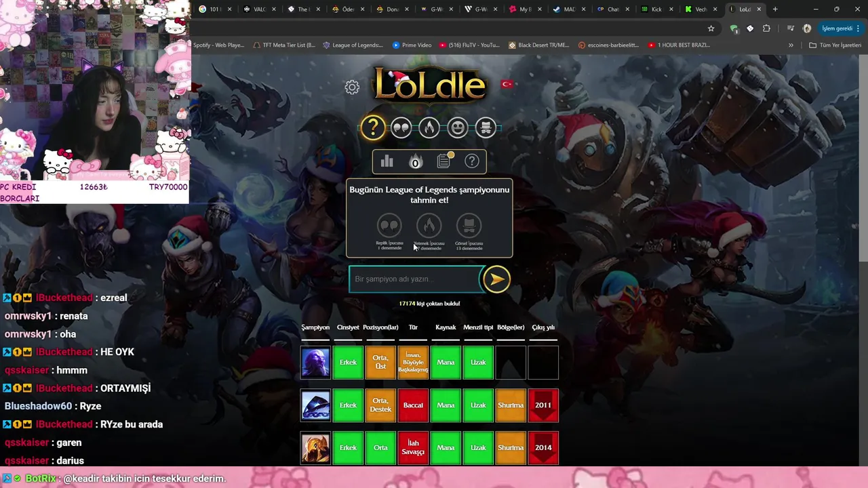Click the LoLdle logo
Screen dimensions: 868x488
tap(430, 85)
